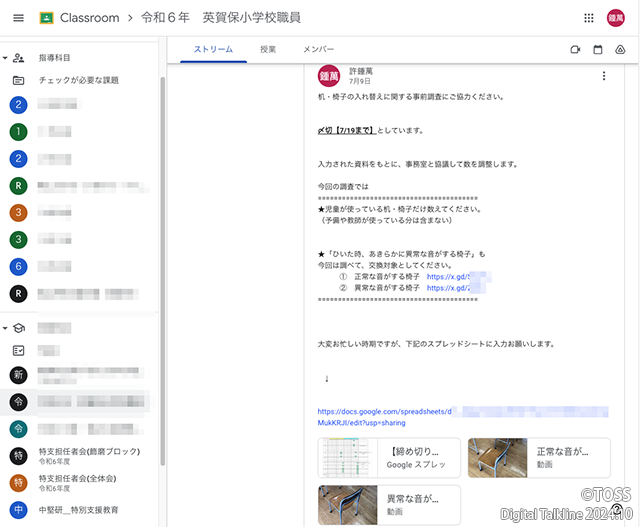This screenshot has width=640, height=527.
Task: Open the Google apps grid
Action: pyautogui.click(x=588, y=18)
